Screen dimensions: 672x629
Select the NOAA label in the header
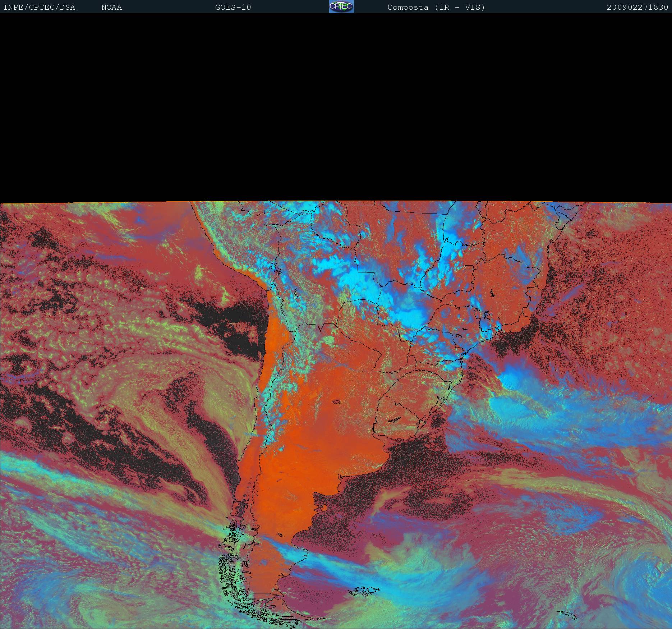[112, 8]
